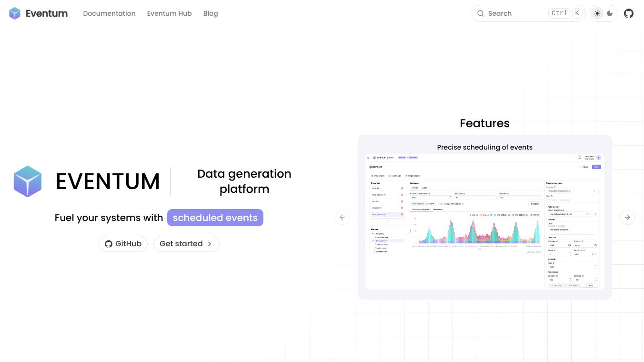Advance to the next feature slide

627,217
